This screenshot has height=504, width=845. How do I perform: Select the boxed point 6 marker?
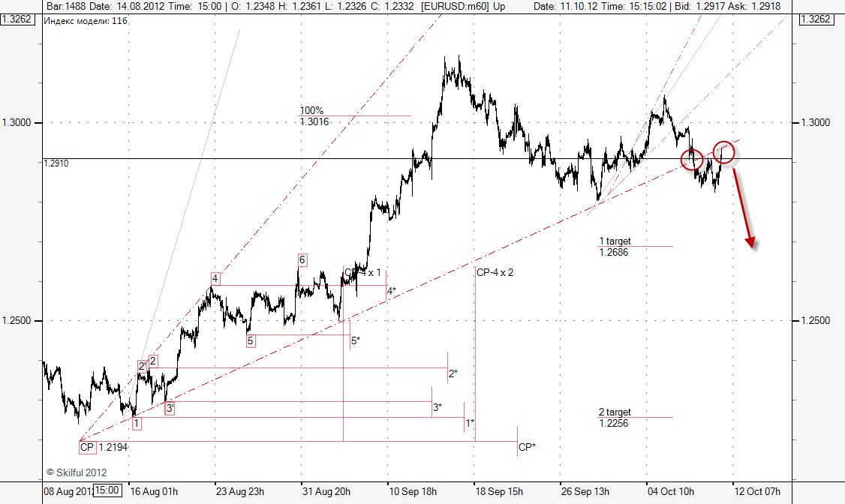(302, 259)
